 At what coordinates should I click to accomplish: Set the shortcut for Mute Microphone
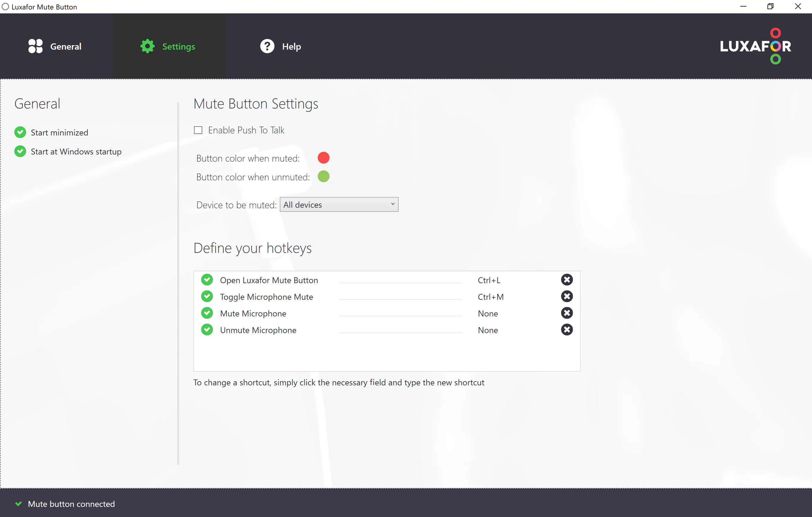(x=488, y=313)
